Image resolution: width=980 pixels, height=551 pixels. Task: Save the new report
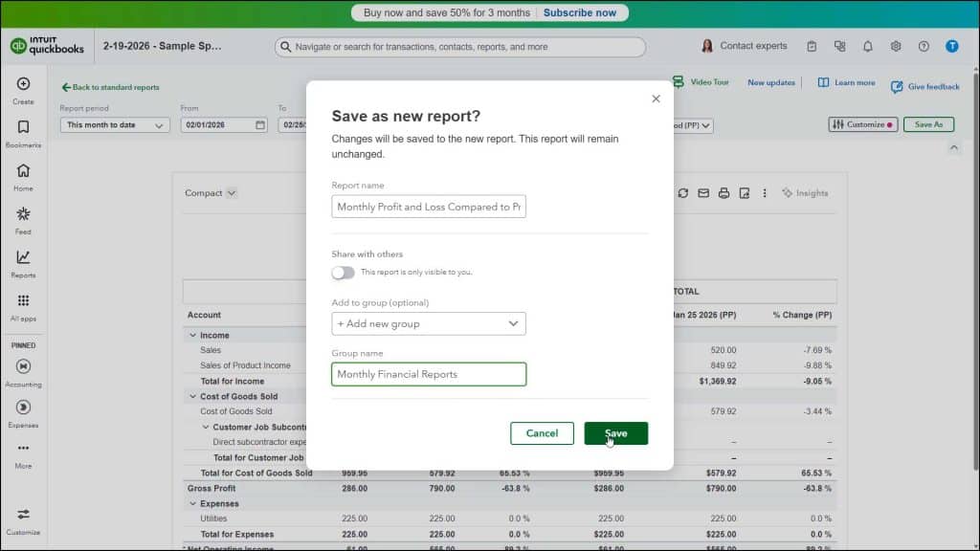click(x=615, y=432)
